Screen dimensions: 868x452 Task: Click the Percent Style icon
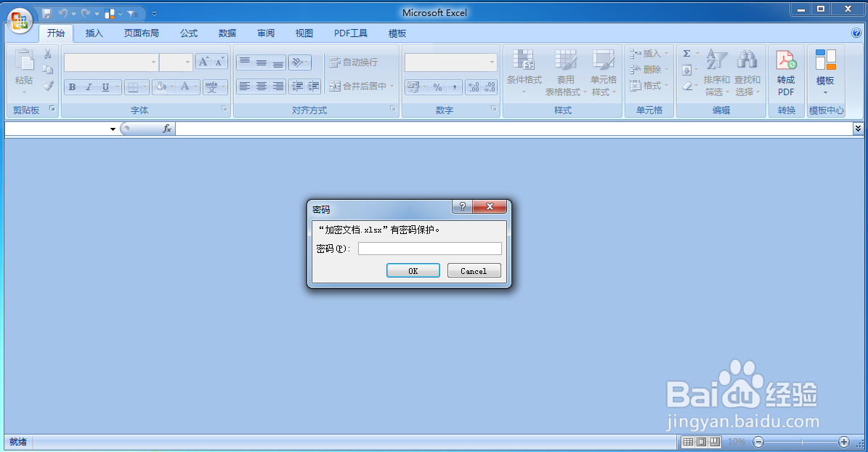(x=438, y=87)
